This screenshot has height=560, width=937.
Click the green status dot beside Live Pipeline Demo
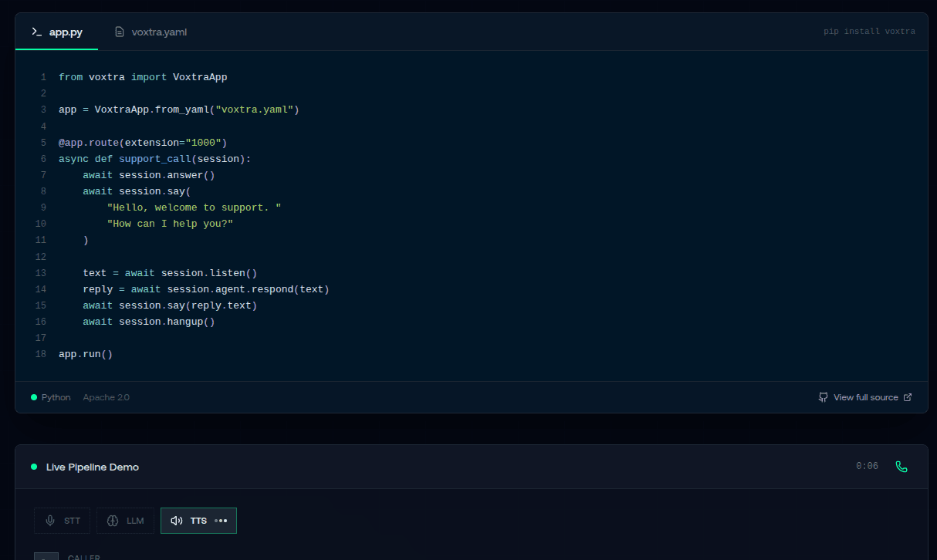tap(34, 467)
